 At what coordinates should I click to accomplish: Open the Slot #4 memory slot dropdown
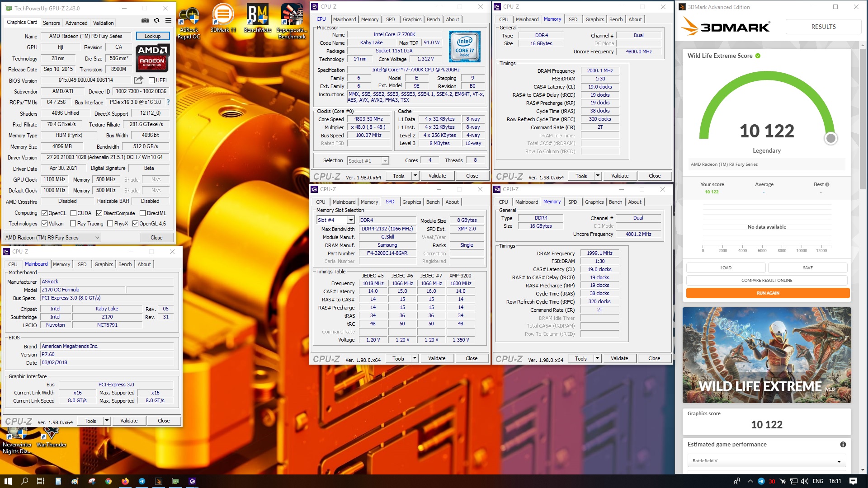335,220
